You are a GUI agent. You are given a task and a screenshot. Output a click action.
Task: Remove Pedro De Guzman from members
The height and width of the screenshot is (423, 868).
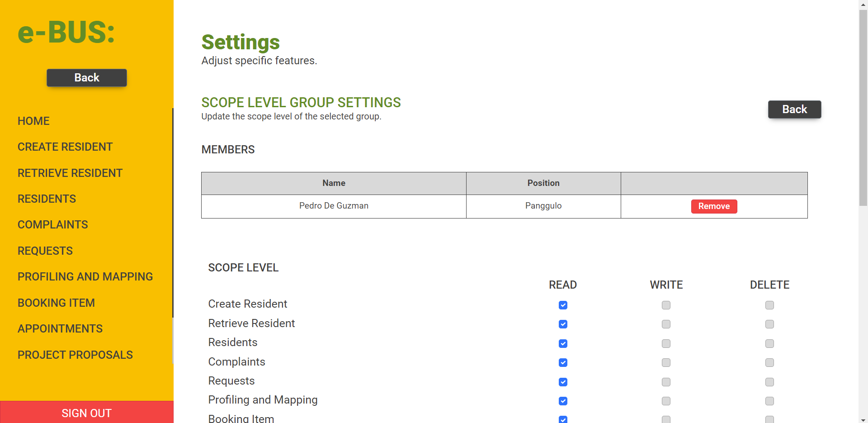coord(714,206)
